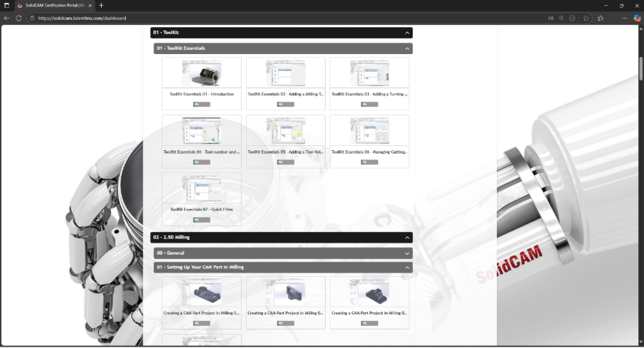
Task: Select the SolidCAM Certification Portal browser tab
Action: 53,5
